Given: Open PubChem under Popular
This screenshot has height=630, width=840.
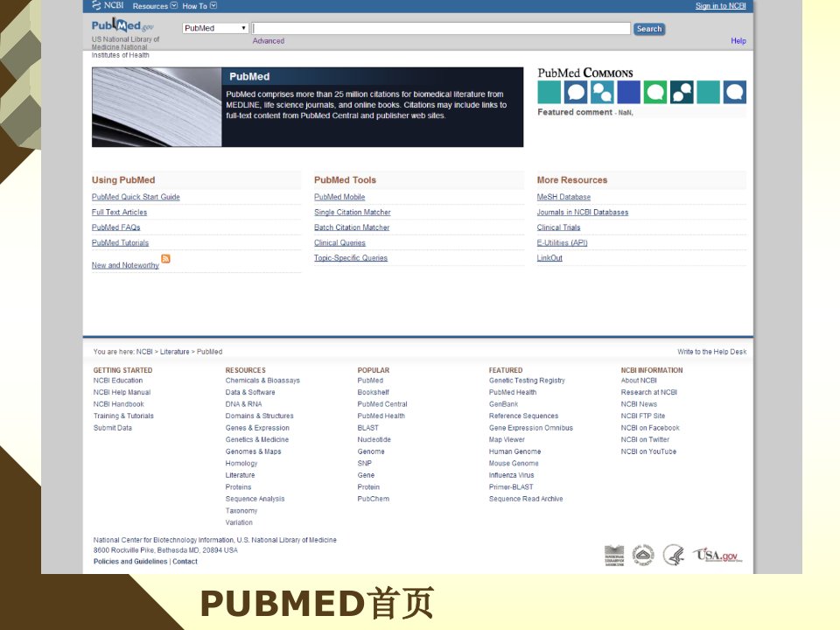Looking at the screenshot, I should point(374,499).
